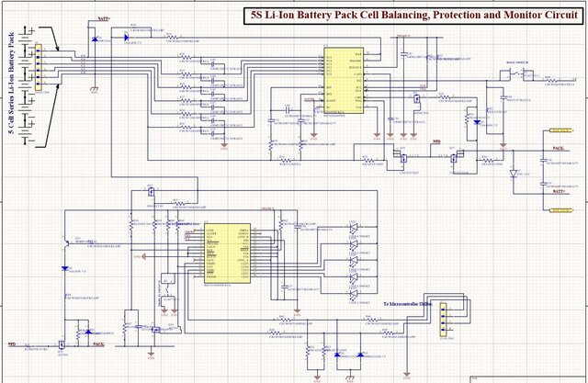This screenshot has height=383, width=588.
Task: Click the PACK- net label next to the PFD input MOSFET
Action: (x=98, y=344)
